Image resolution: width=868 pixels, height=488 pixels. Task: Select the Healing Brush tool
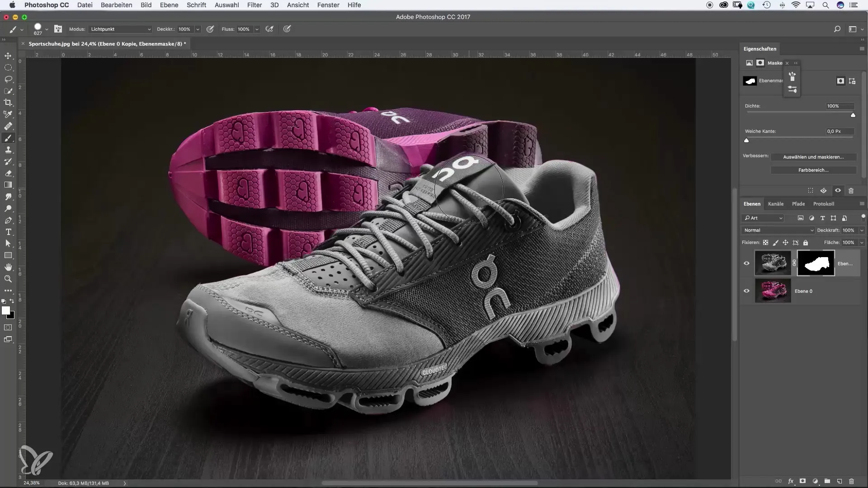point(8,126)
